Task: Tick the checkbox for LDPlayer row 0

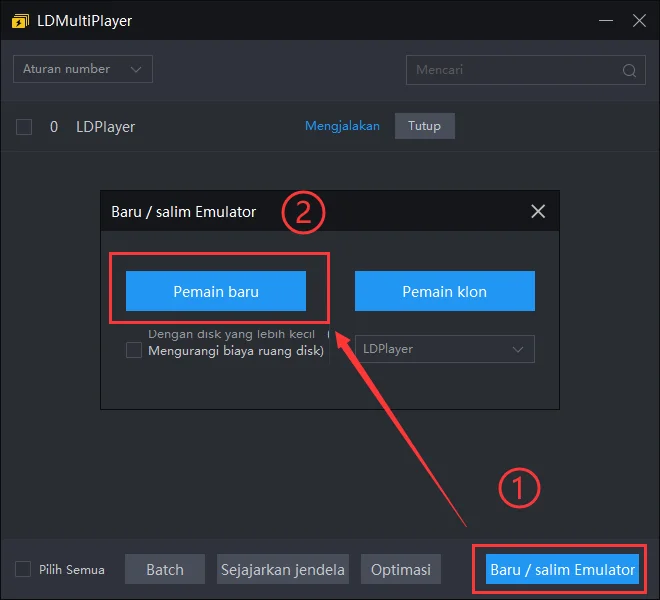Action: click(24, 127)
